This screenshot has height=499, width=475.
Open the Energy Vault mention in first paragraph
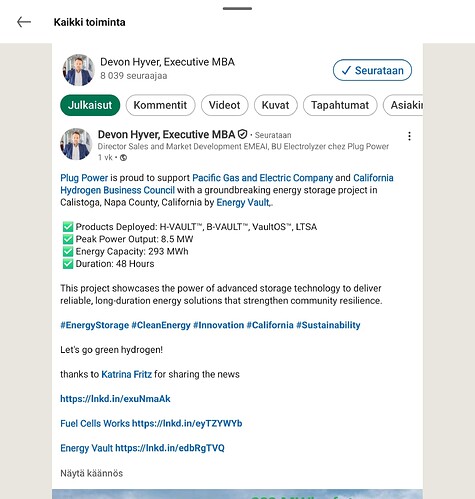click(243, 203)
